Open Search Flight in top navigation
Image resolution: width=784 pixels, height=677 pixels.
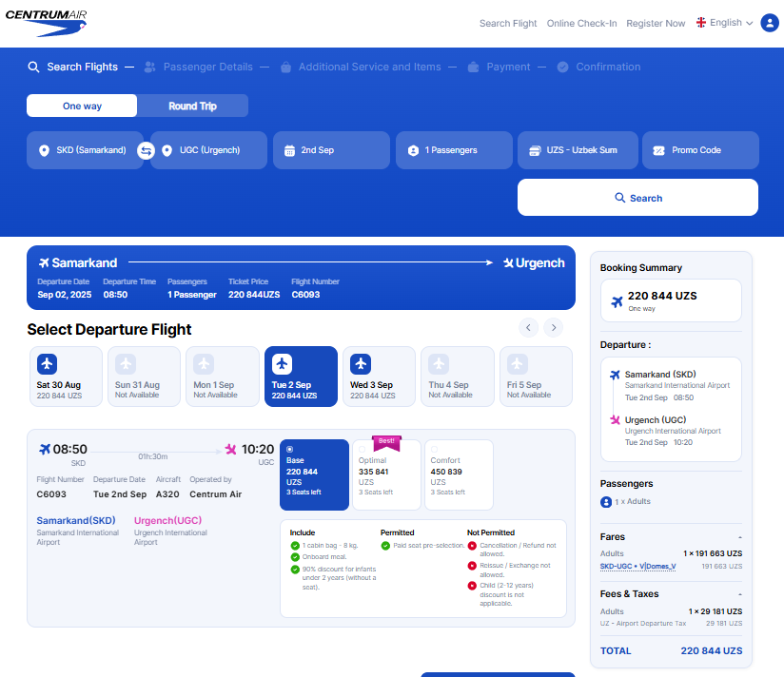508,24
